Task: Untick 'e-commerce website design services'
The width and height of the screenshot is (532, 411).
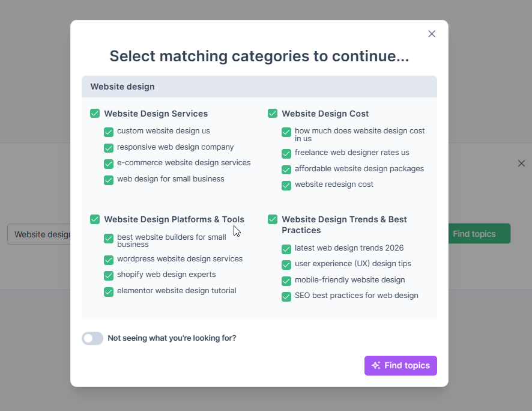Action: coord(109,164)
